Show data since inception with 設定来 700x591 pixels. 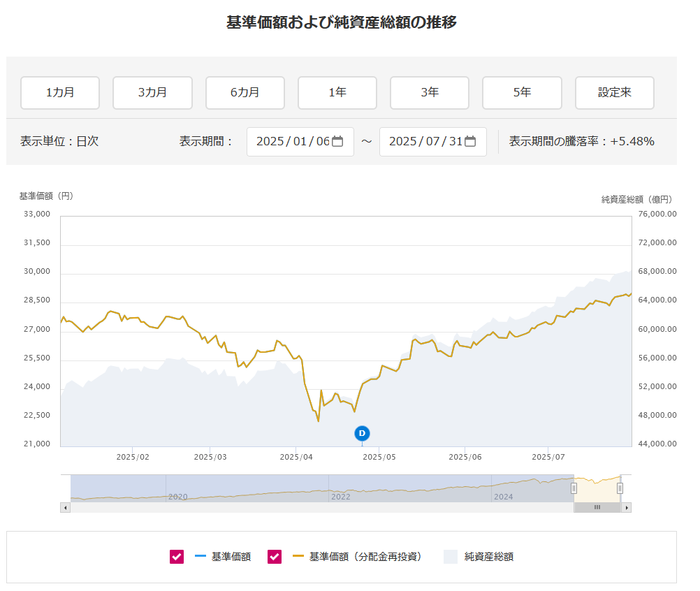[614, 93]
